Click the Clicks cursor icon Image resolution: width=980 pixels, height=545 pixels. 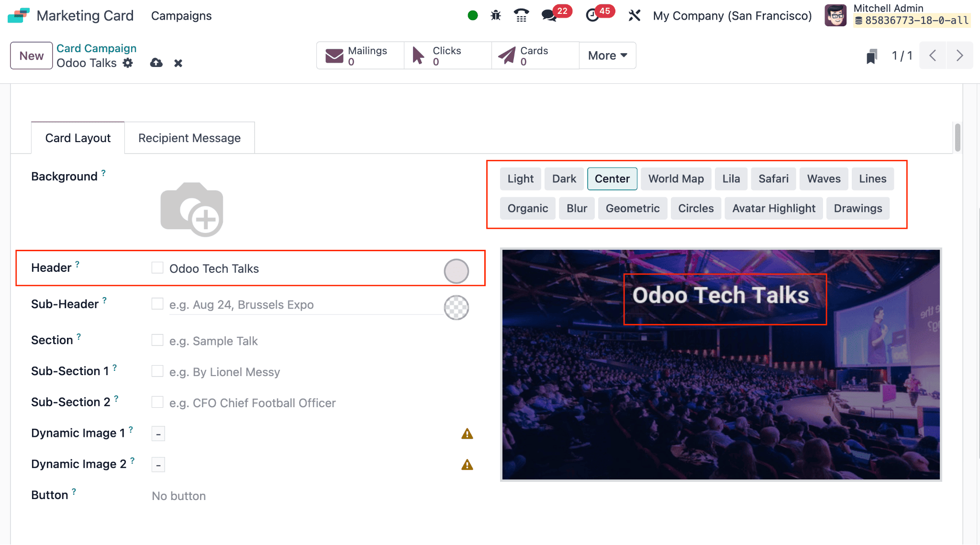[x=418, y=56]
